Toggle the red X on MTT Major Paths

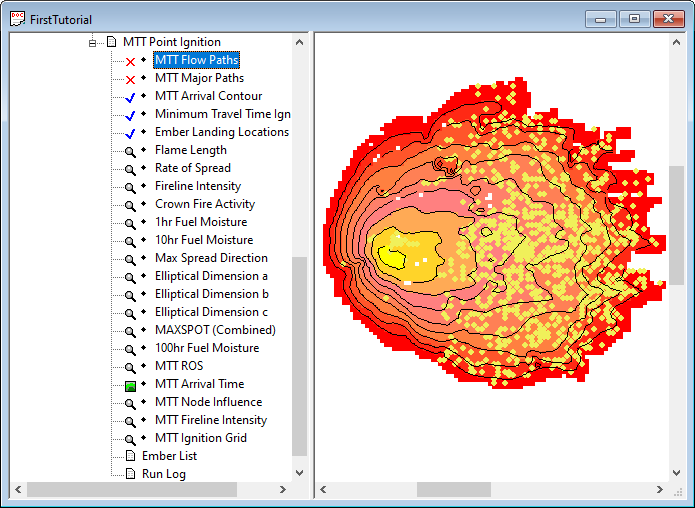click(130, 79)
